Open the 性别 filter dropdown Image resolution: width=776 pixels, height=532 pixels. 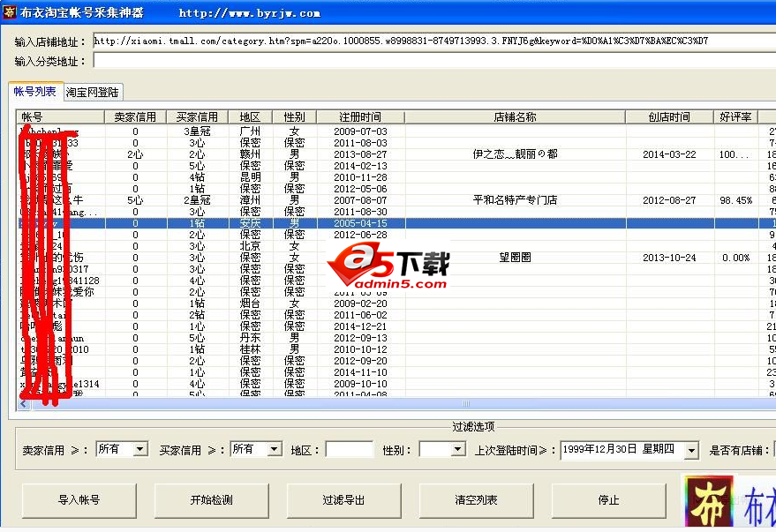click(459, 449)
